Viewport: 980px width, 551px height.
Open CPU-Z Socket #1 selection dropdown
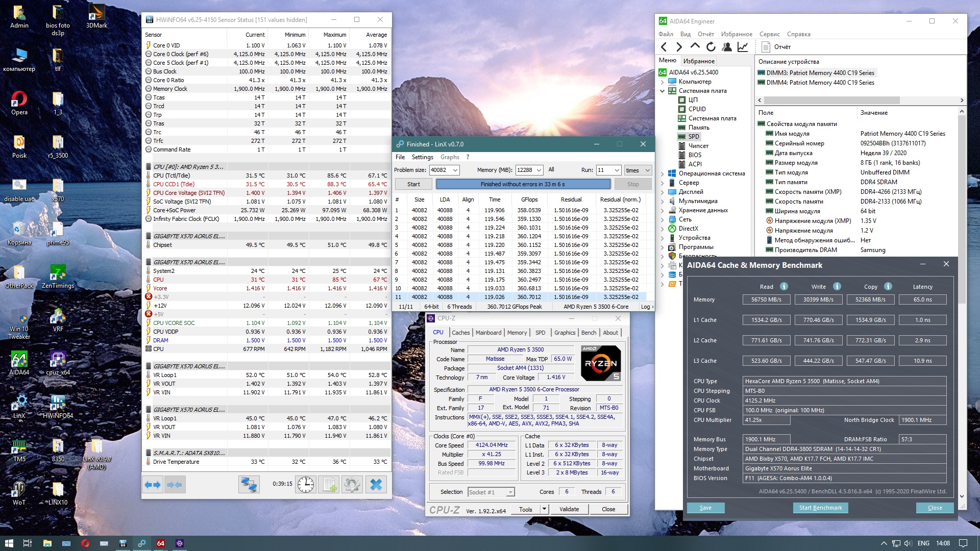coord(509,492)
